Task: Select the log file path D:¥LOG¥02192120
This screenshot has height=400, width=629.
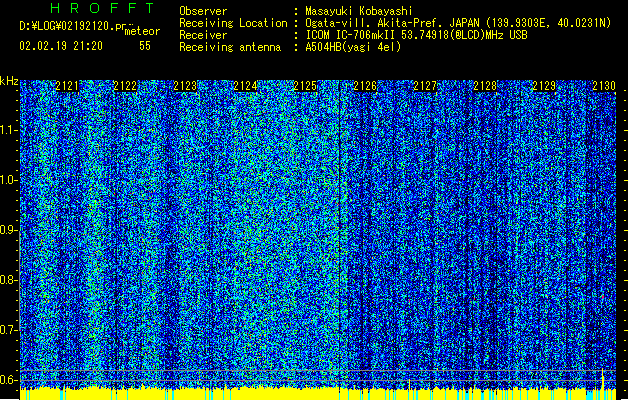Action: tap(67, 26)
